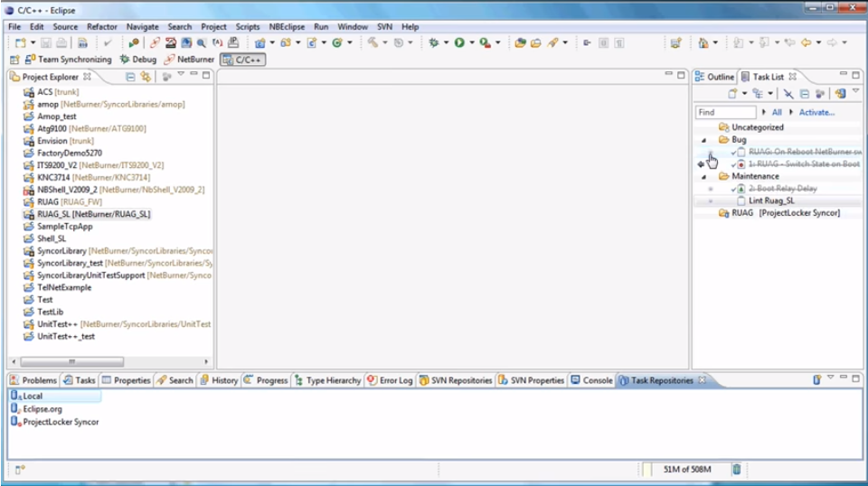Click the yellow Back arrow icon

(x=806, y=43)
